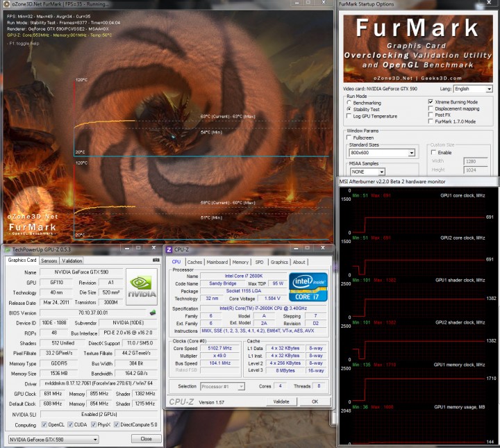Click the GPU Clock 691 MHz field
Screen dimensions: 500x448
[53, 394]
